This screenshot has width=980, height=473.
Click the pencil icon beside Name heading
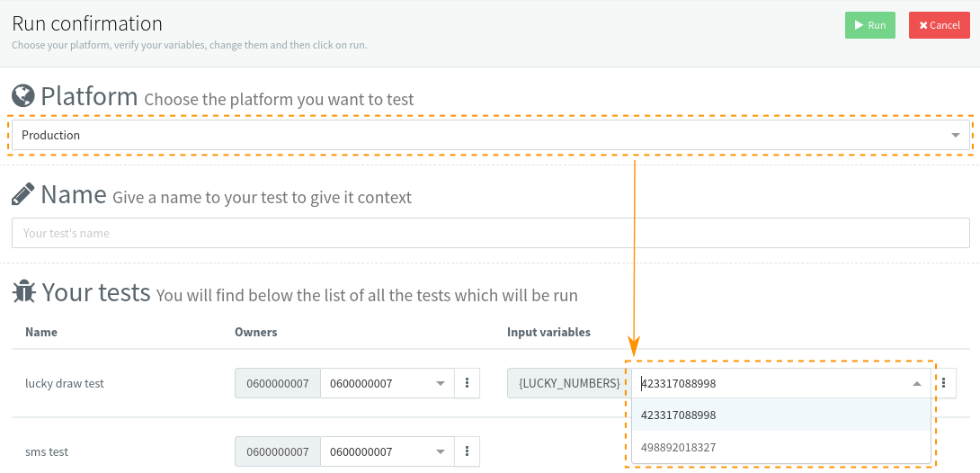pos(23,194)
